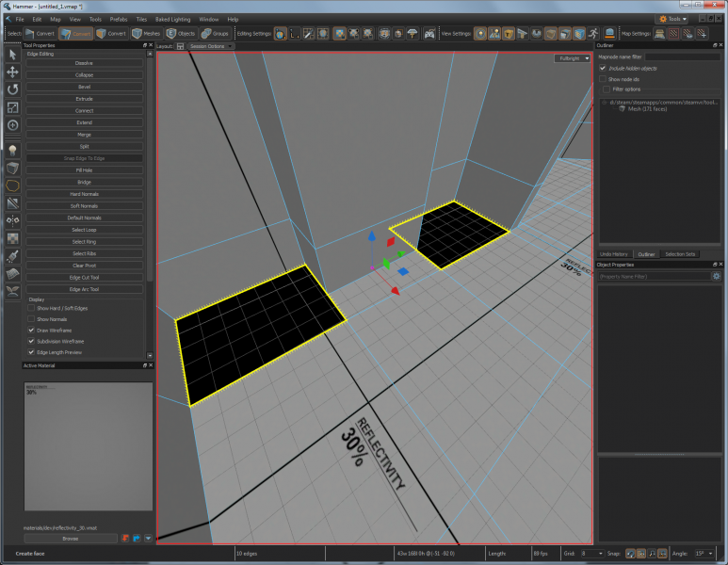Select the Meshes selection mode
The image size is (728, 565).
point(146,33)
